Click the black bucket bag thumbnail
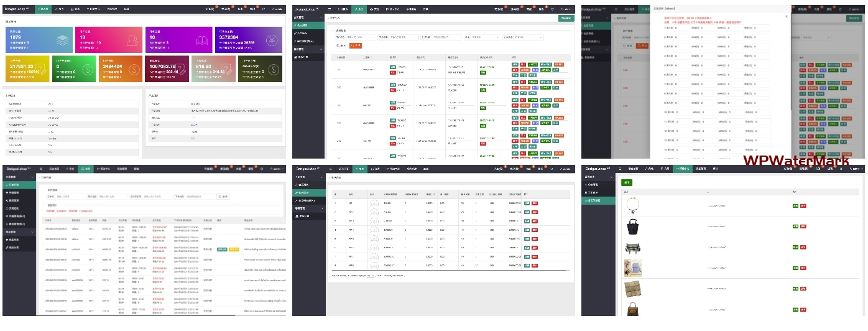This screenshot has height=331, width=868. click(632, 226)
